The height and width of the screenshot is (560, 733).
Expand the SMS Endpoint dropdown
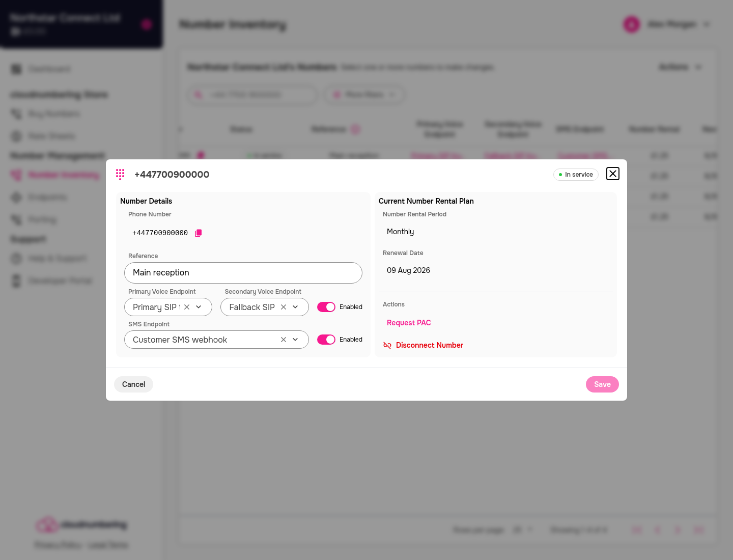pos(295,340)
